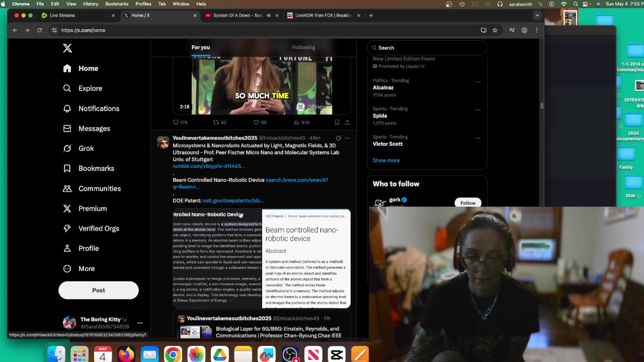The height and width of the screenshot is (362, 644).
Task: Reload the current page
Action: click(39, 30)
